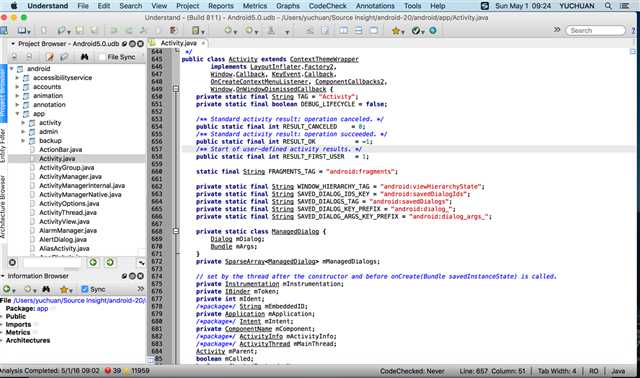This screenshot has width=640, height=378.
Task: Collapse the app folder
Action: click(17, 113)
